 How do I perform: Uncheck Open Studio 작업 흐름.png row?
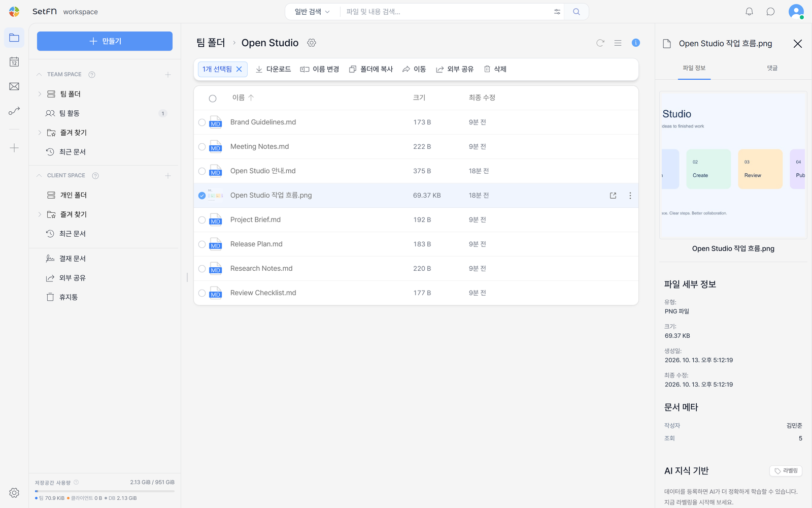[202, 196]
